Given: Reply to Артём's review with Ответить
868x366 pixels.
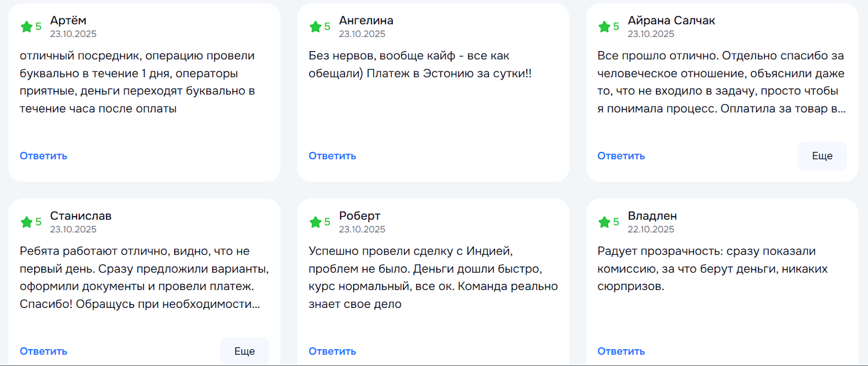Looking at the screenshot, I should 43,156.
